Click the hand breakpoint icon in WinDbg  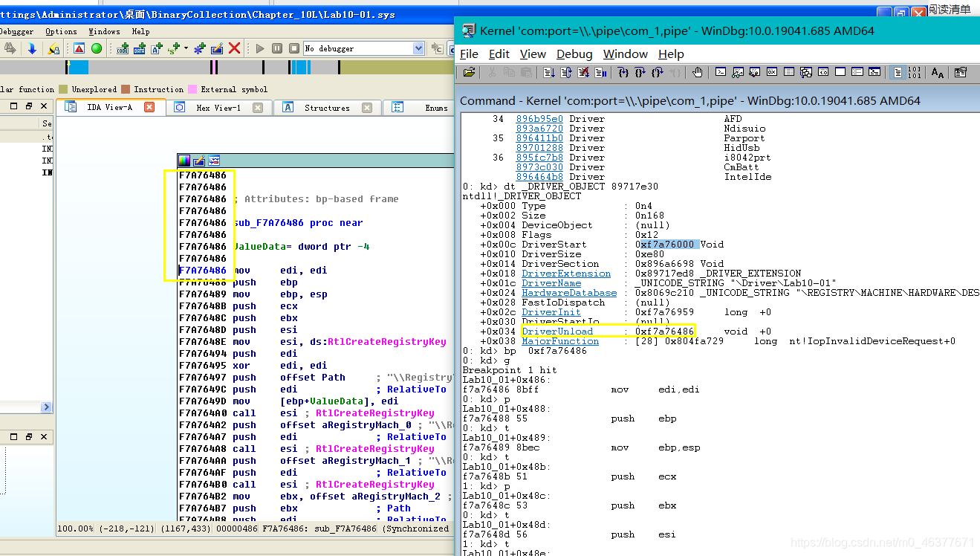698,72
